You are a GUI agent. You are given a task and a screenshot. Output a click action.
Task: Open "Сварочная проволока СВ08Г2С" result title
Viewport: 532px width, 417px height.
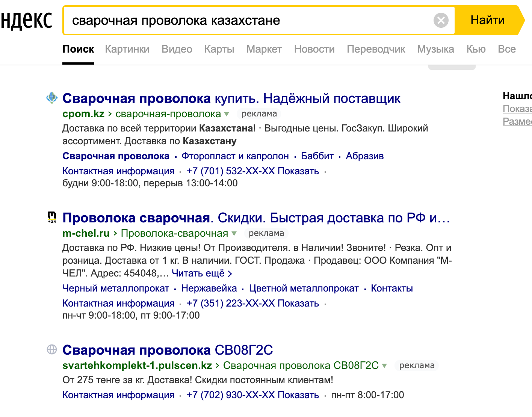(167, 350)
